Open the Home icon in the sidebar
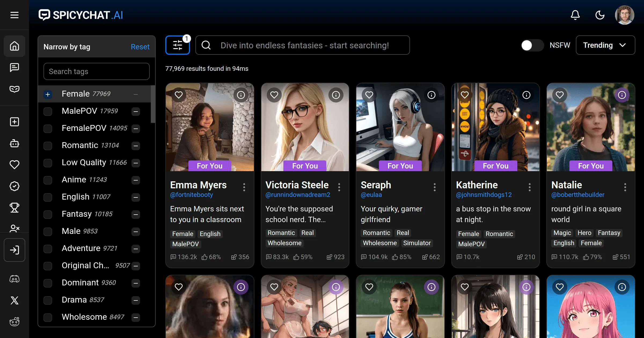This screenshot has height=338, width=644. pyautogui.click(x=14, y=46)
